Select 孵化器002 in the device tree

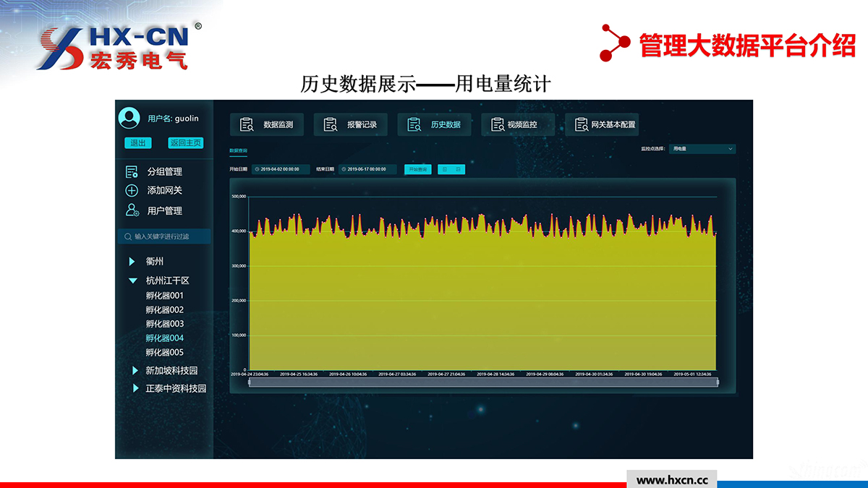click(x=165, y=309)
